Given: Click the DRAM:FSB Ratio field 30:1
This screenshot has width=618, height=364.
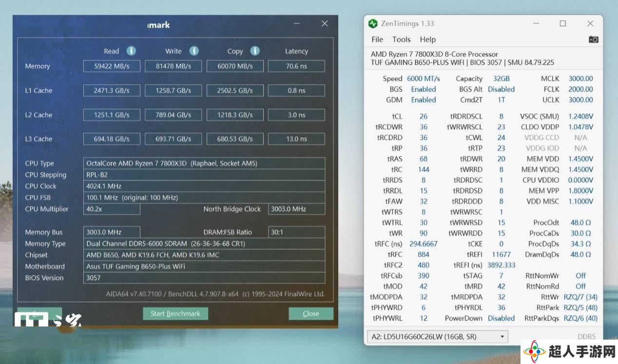Looking at the screenshot, I should pos(296,232).
